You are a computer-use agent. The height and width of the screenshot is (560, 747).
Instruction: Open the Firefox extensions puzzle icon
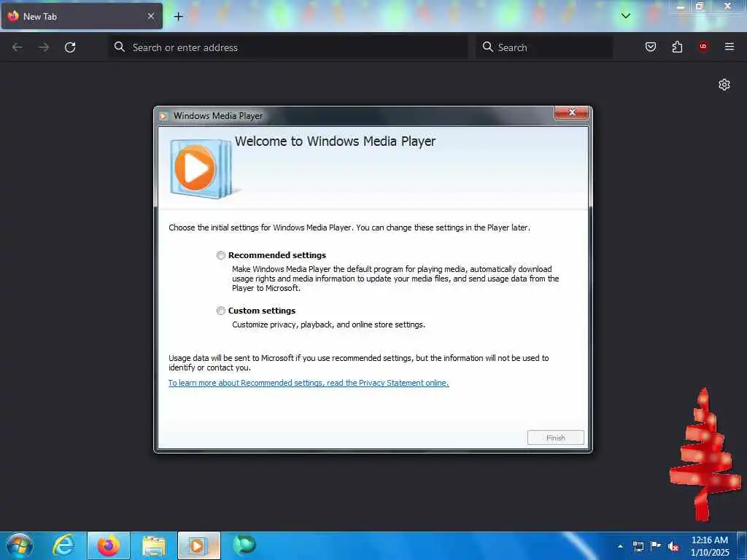click(677, 47)
